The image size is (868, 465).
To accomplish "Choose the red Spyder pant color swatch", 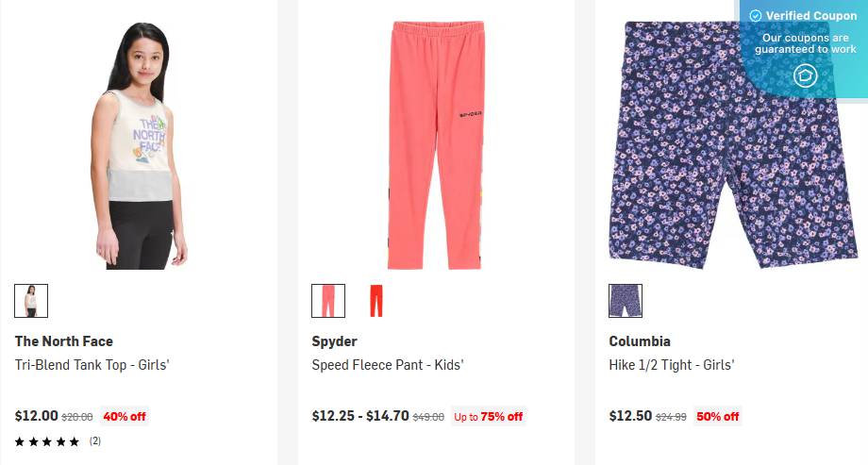I will click(376, 301).
